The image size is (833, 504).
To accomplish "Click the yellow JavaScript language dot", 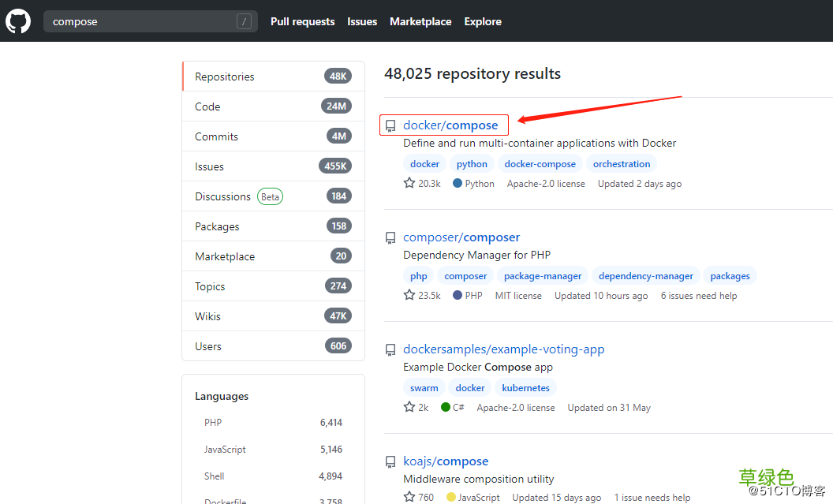I will click(x=451, y=497).
